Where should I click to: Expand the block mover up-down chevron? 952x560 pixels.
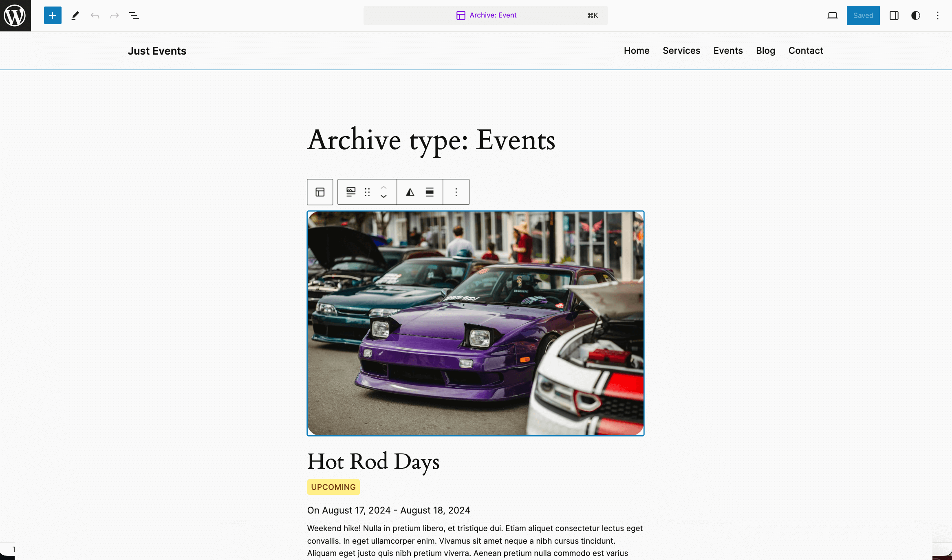tap(384, 192)
